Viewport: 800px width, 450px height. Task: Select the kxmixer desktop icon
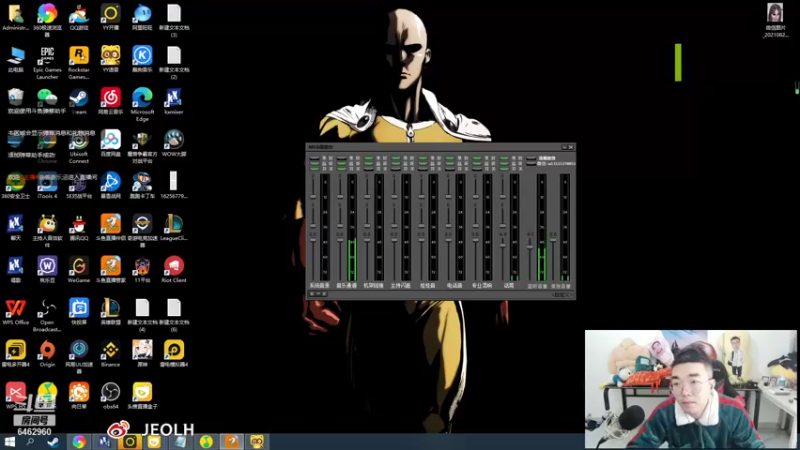click(x=173, y=101)
